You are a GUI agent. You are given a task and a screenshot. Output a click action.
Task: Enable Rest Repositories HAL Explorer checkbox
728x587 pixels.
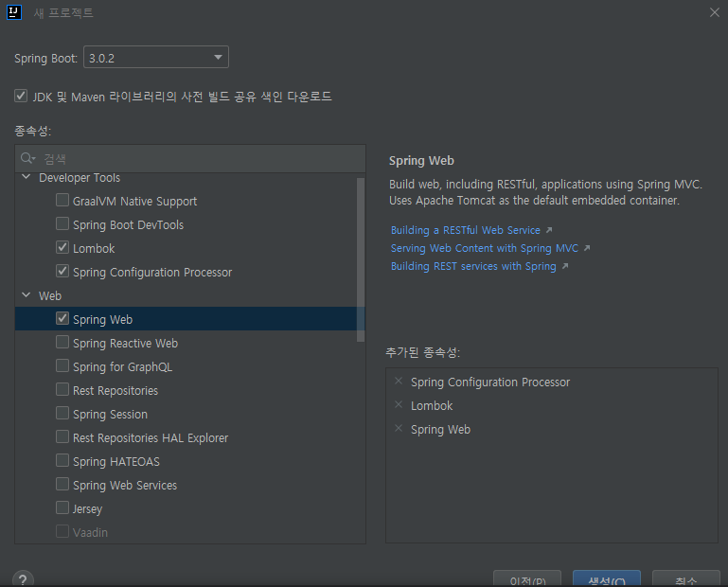[x=62, y=437]
